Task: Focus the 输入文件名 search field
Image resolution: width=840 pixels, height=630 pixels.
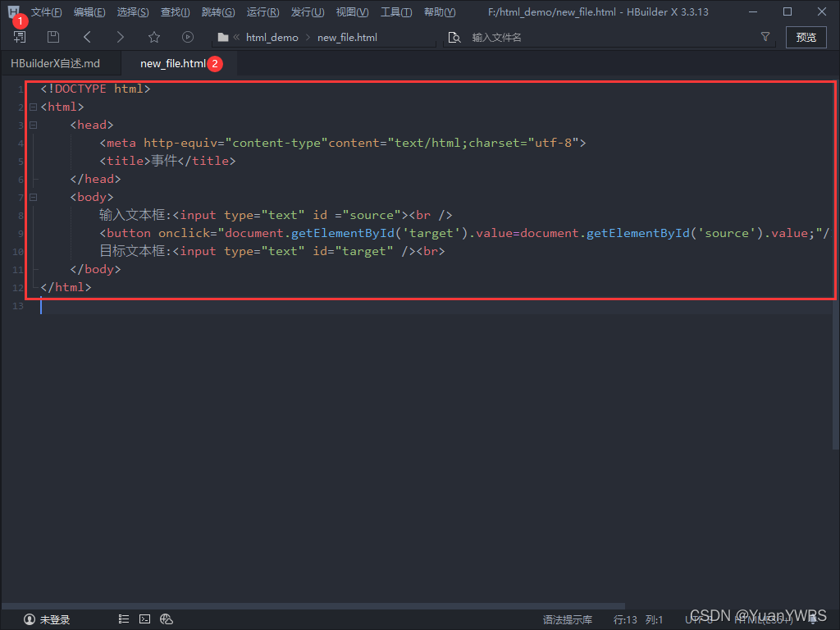Action: [610, 38]
